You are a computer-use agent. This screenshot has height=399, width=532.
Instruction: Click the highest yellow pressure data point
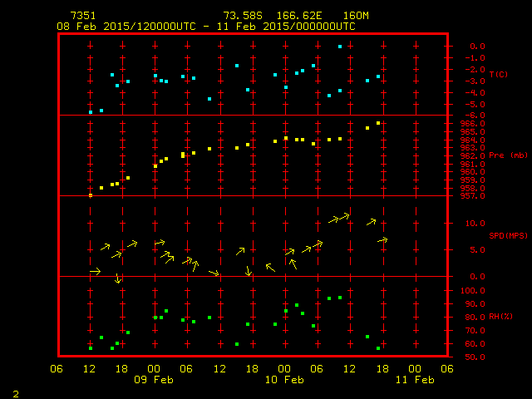tap(378, 123)
